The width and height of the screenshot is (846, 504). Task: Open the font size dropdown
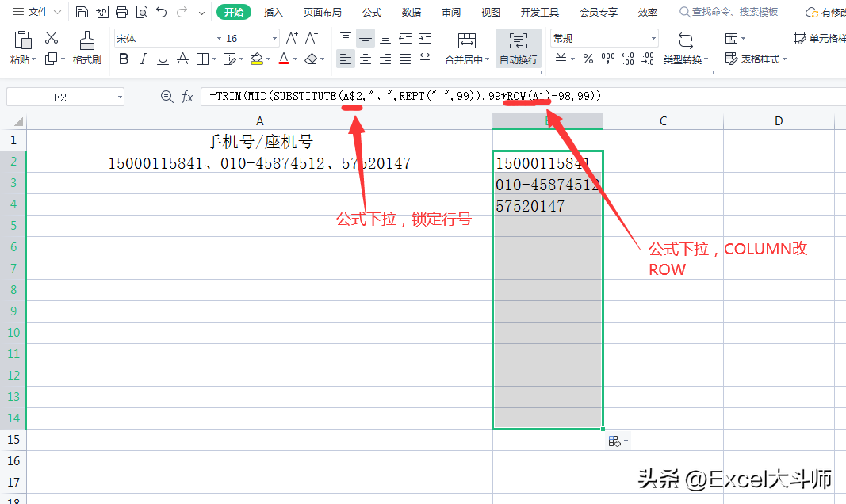(x=274, y=38)
